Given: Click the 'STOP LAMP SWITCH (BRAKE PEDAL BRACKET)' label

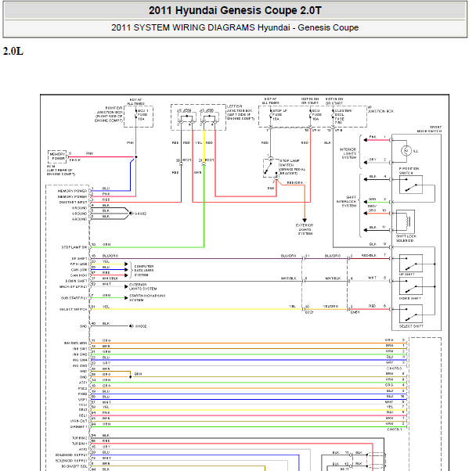Looking at the screenshot, I should tap(292, 167).
